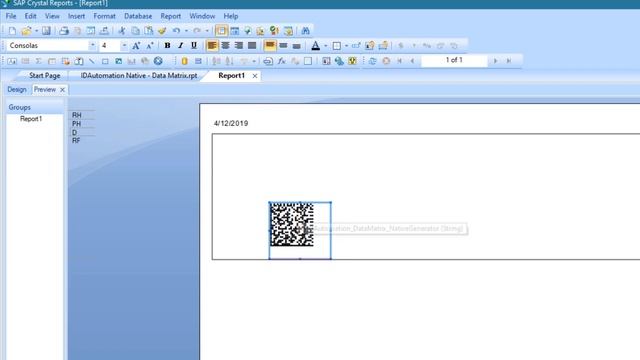Screen dimensions: 640x360
Task: Click the Insert Picture icon
Action: point(118,61)
